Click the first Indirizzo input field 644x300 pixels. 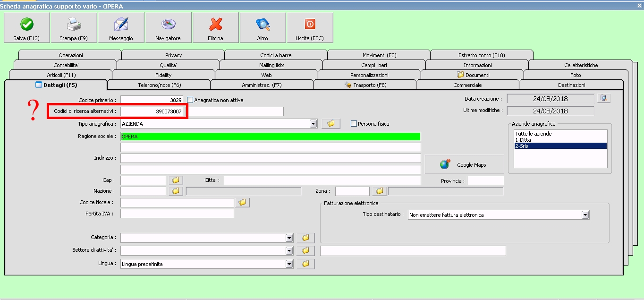271,158
